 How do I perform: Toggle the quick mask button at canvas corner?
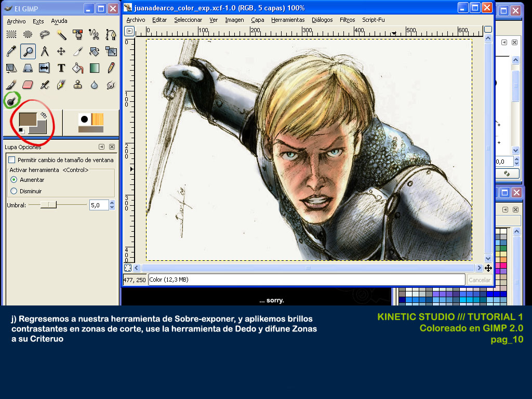pyautogui.click(x=128, y=268)
